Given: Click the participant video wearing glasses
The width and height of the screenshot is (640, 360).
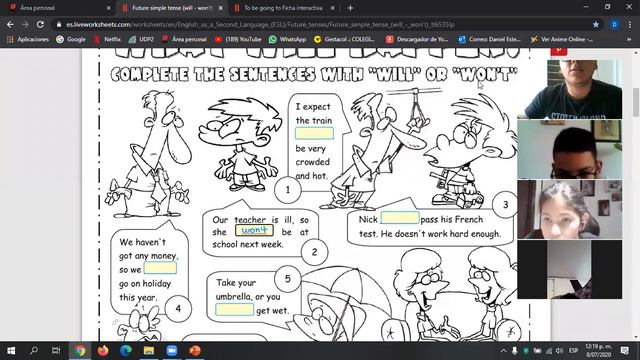Looking at the screenshot, I should pyautogui.click(x=570, y=149).
